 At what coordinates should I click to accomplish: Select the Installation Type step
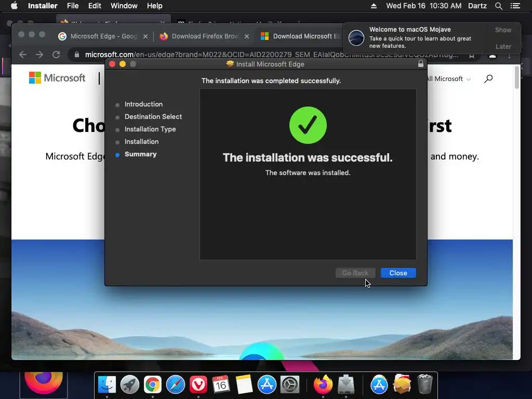(150, 129)
